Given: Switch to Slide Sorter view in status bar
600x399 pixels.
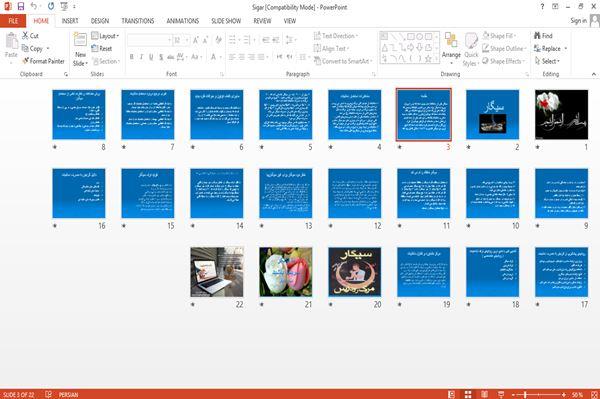Looking at the screenshot, I should (x=468, y=394).
